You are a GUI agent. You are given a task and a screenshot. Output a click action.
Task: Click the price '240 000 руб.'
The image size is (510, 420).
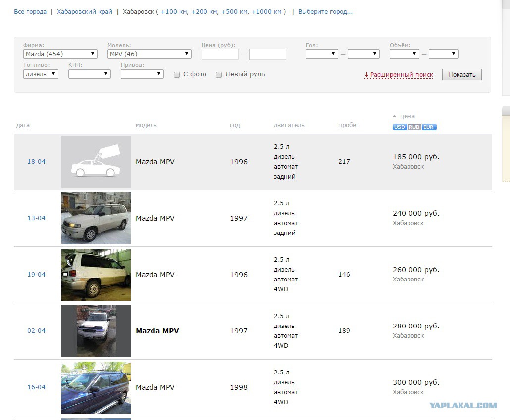coord(416,213)
